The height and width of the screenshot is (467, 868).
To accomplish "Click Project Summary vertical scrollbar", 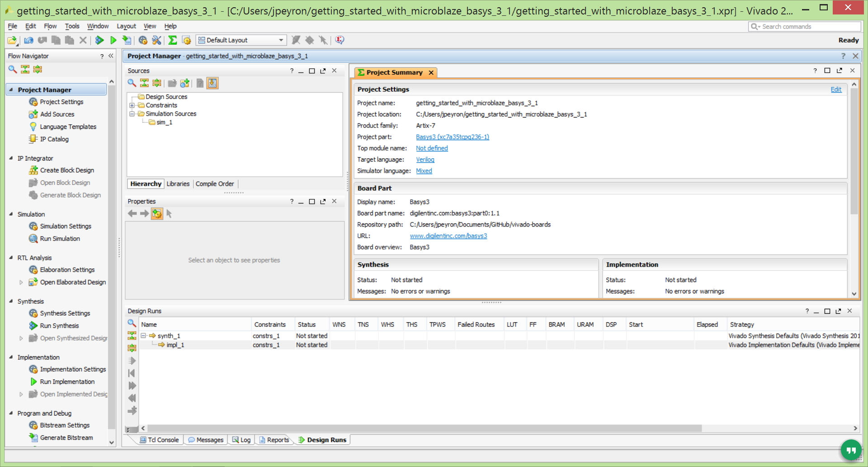I will point(854,151).
